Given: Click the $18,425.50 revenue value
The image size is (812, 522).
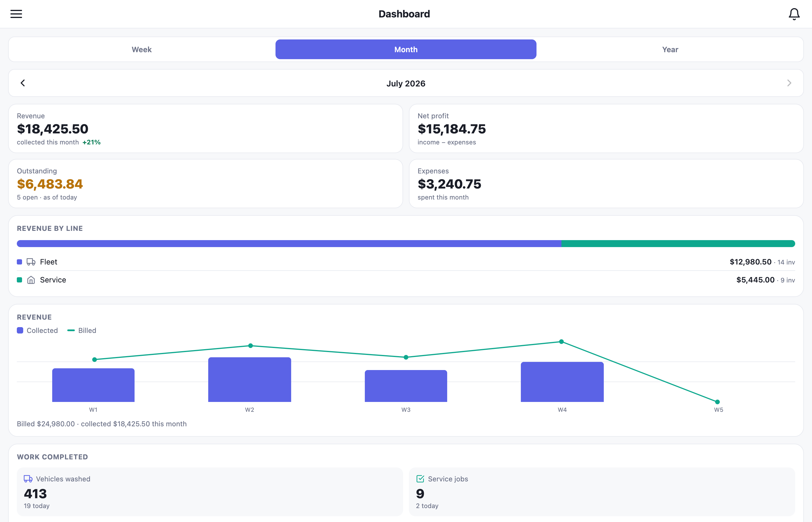Looking at the screenshot, I should click(52, 129).
